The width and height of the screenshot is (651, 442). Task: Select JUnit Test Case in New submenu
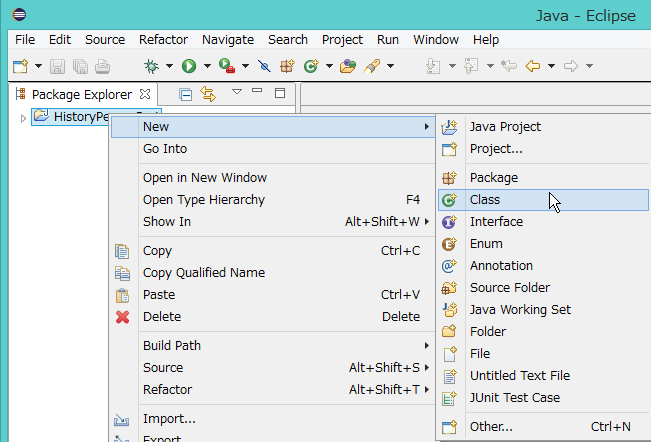[543, 398]
